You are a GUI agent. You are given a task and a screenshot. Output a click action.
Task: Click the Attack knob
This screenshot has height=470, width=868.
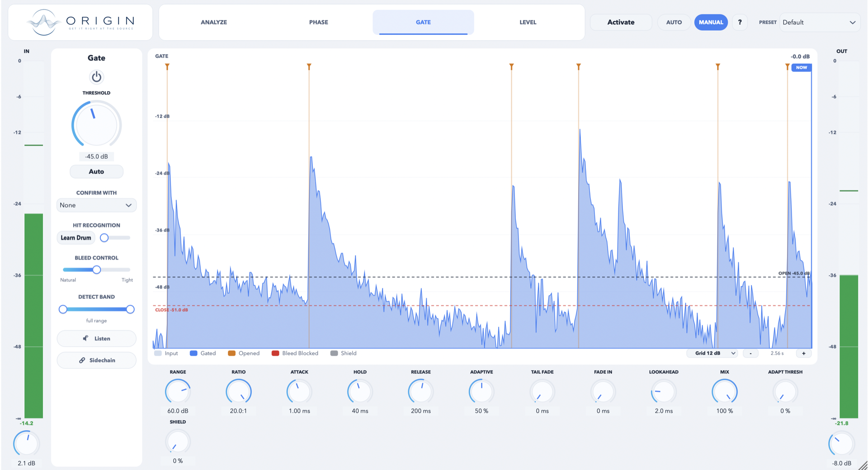coord(299,391)
